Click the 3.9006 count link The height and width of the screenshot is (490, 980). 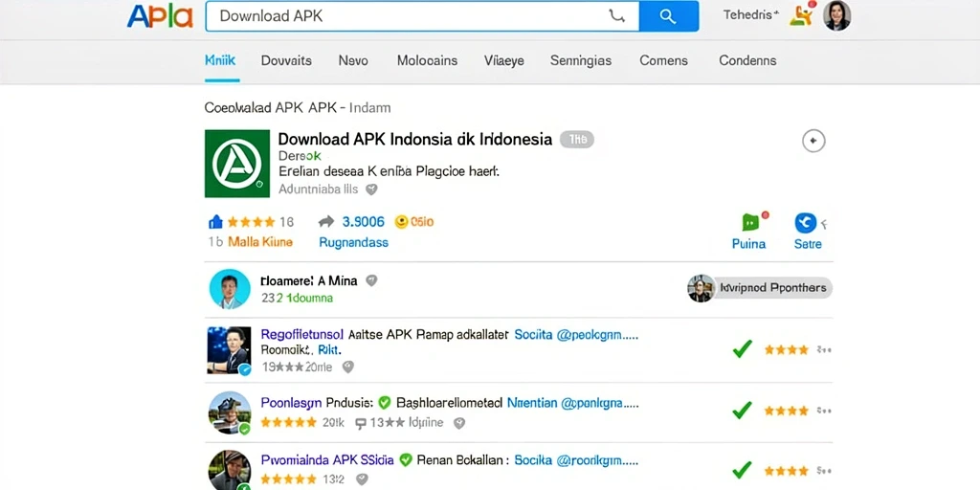click(x=363, y=221)
